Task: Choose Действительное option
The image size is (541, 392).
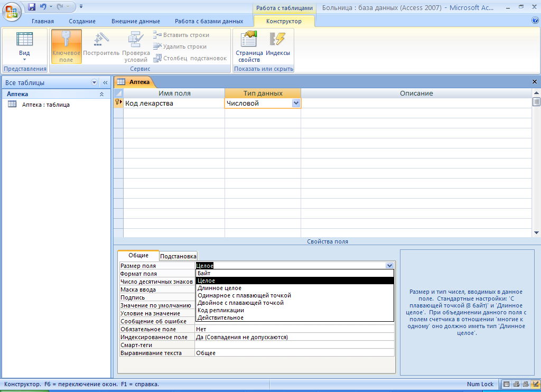Action: click(x=295, y=318)
